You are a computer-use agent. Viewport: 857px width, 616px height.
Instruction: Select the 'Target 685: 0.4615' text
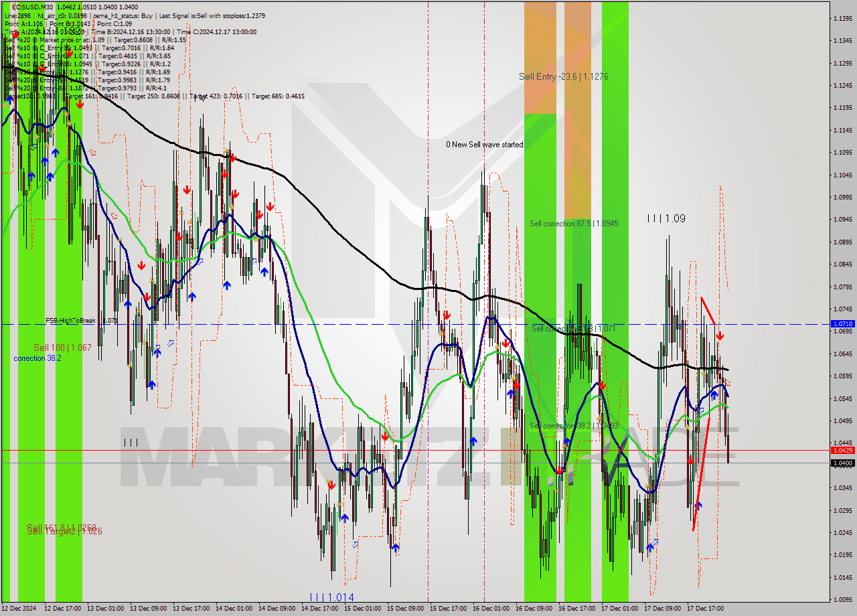(x=279, y=96)
